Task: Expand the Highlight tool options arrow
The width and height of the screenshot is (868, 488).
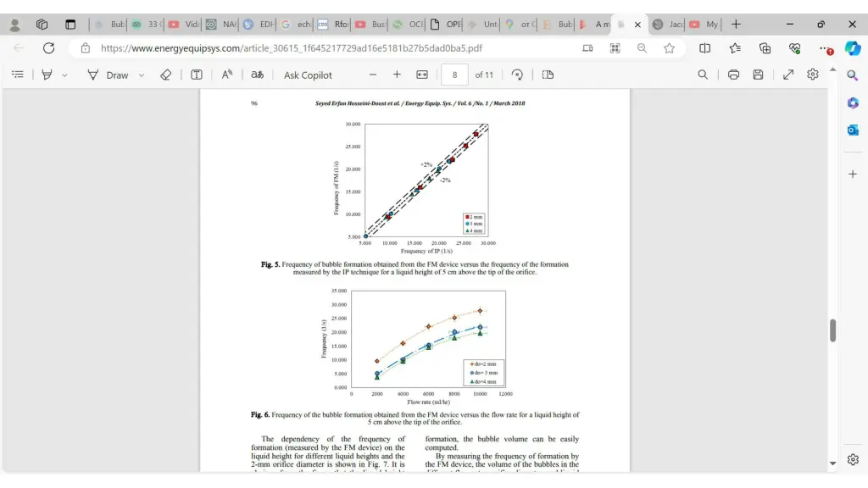Action: [64, 75]
